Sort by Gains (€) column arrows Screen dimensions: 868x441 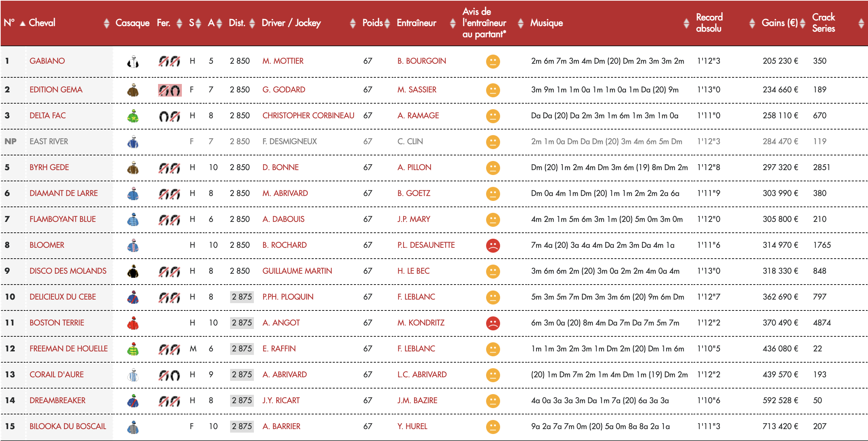[x=803, y=23]
